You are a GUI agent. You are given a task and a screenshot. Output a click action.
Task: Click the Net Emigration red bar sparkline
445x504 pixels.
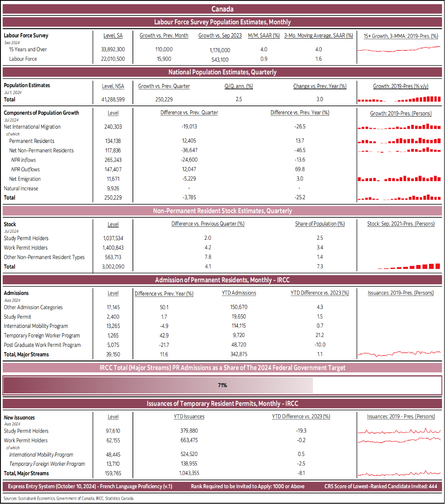(399, 179)
